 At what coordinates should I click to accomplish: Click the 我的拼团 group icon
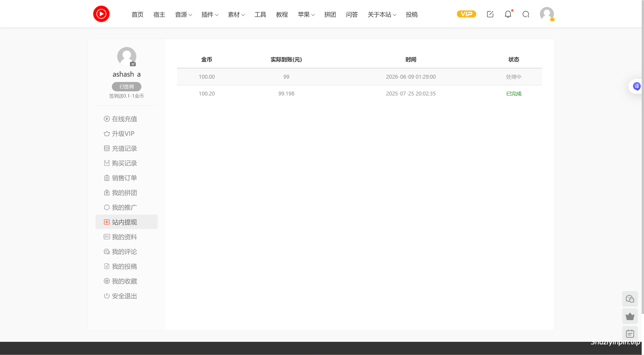point(107,193)
